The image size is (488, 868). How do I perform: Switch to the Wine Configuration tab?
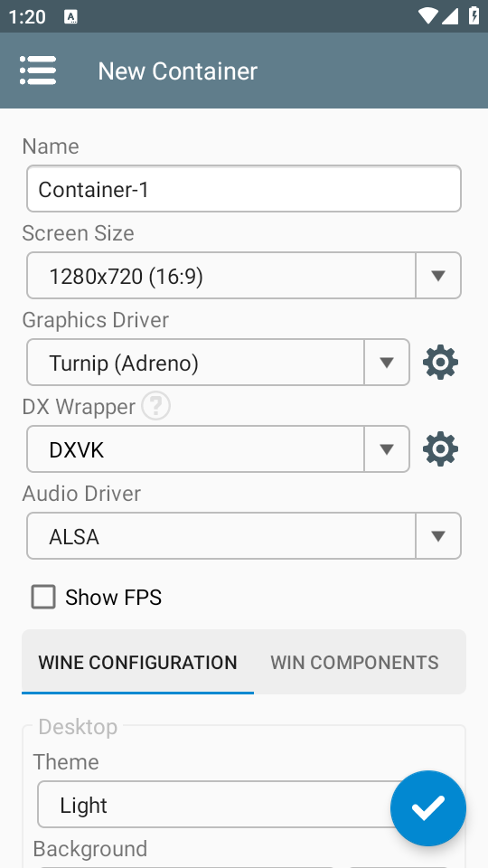tap(137, 662)
